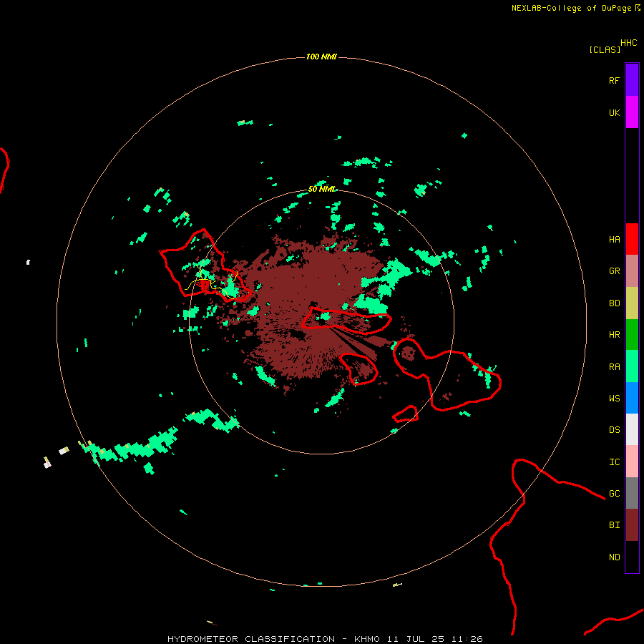Click the IC light pink legend swatch
This screenshot has width=644, height=644.
point(632,462)
